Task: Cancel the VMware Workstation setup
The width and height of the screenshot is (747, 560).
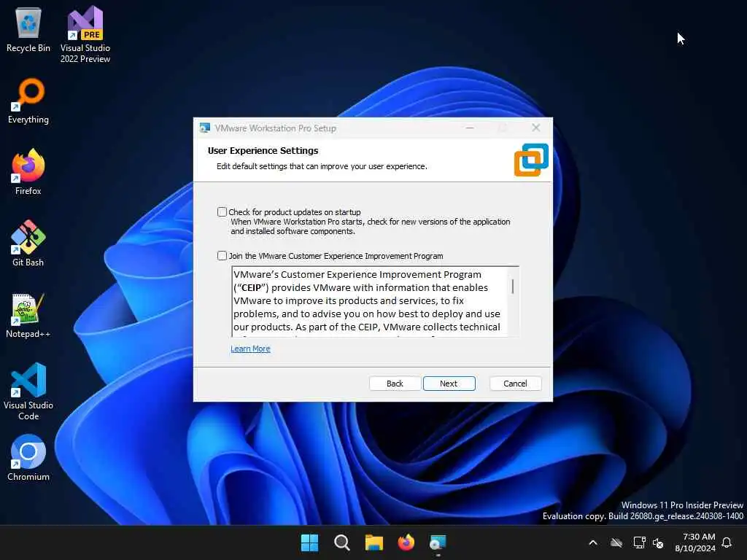Action: click(x=515, y=384)
